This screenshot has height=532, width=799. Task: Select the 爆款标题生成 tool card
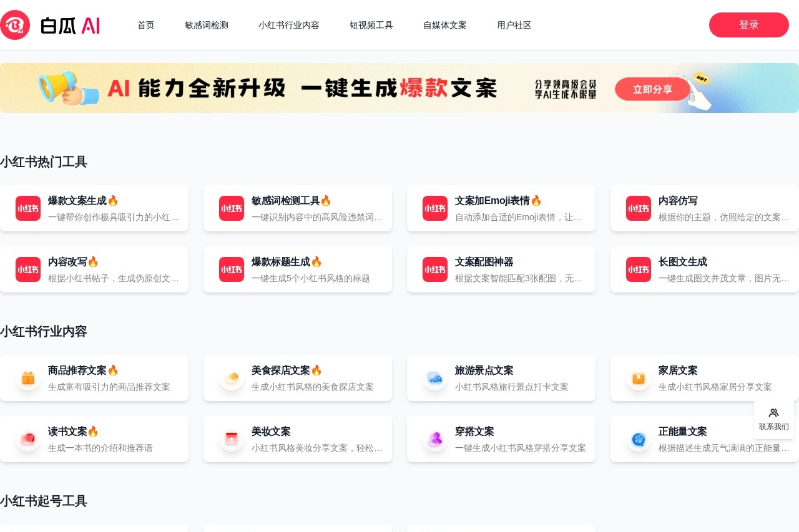tap(297, 269)
